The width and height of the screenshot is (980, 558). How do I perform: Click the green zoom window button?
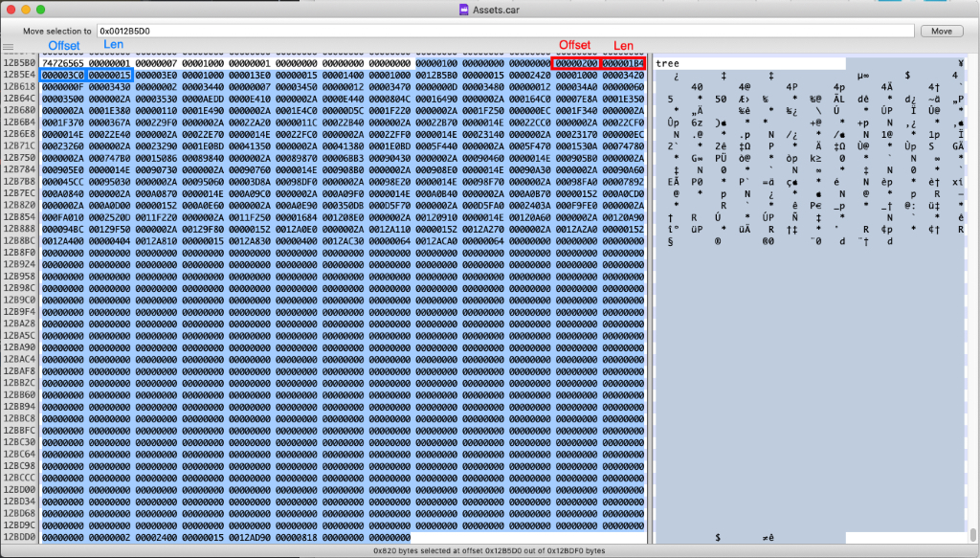pyautogui.click(x=41, y=10)
